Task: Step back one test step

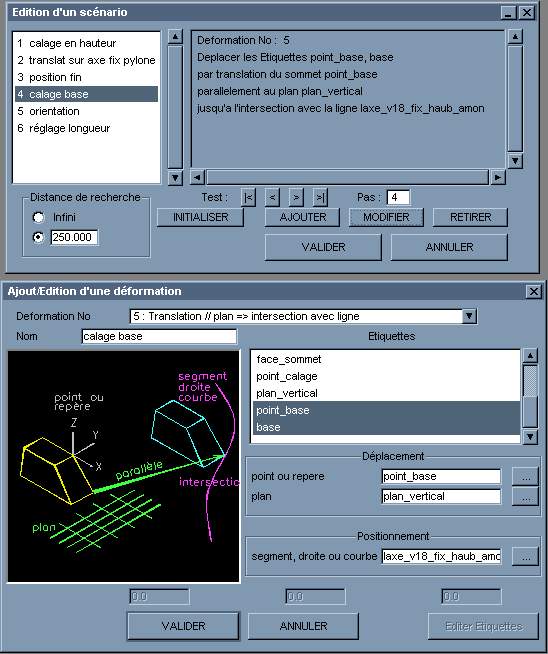Action: point(272,197)
